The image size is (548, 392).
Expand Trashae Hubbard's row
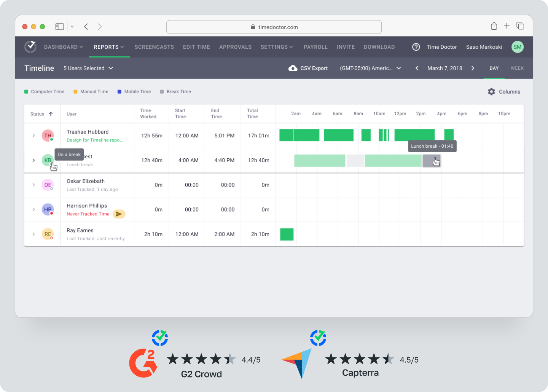(34, 135)
